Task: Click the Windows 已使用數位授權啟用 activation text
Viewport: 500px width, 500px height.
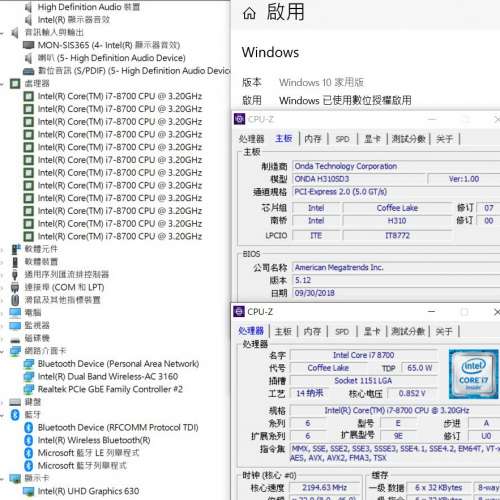Action: coord(345,100)
